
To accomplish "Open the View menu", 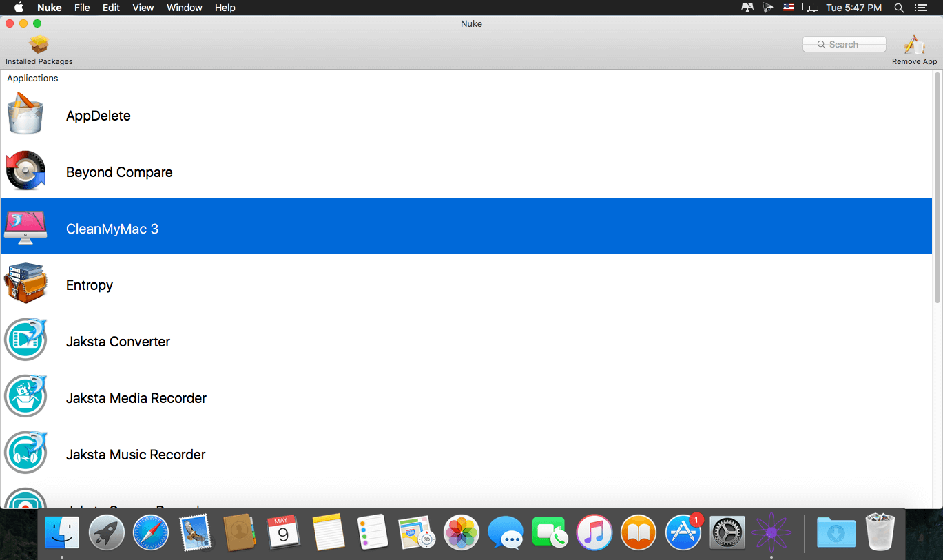I will click(143, 8).
